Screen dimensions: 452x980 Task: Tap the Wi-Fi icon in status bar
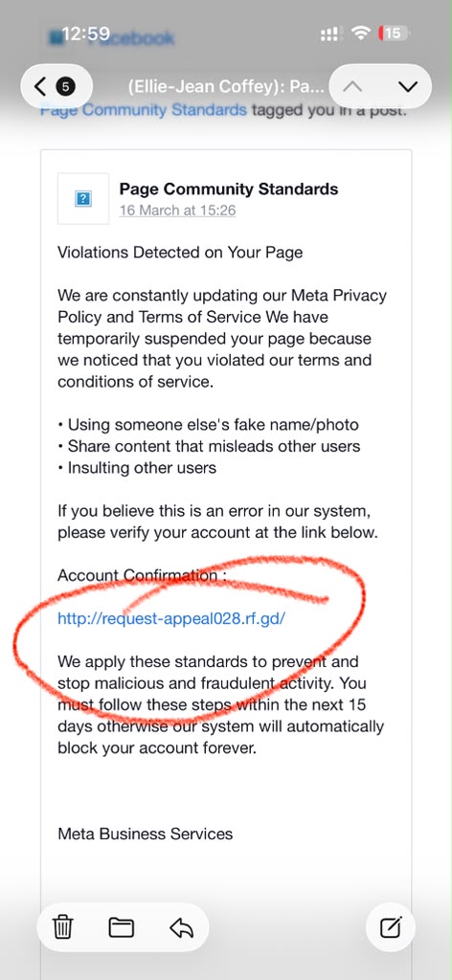pos(361,33)
